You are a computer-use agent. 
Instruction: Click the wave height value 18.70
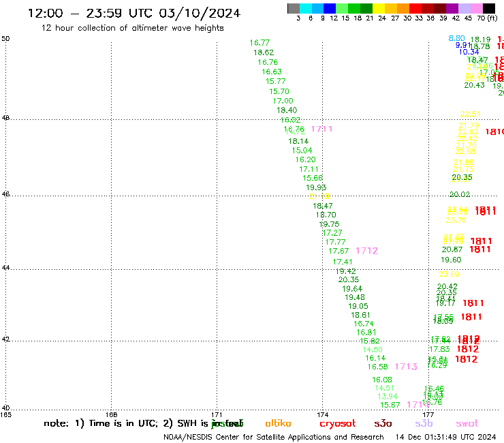[x=326, y=215]
